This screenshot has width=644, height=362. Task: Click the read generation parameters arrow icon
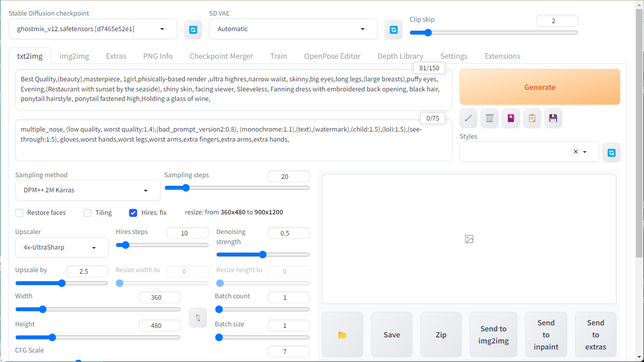pyautogui.click(x=468, y=118)
